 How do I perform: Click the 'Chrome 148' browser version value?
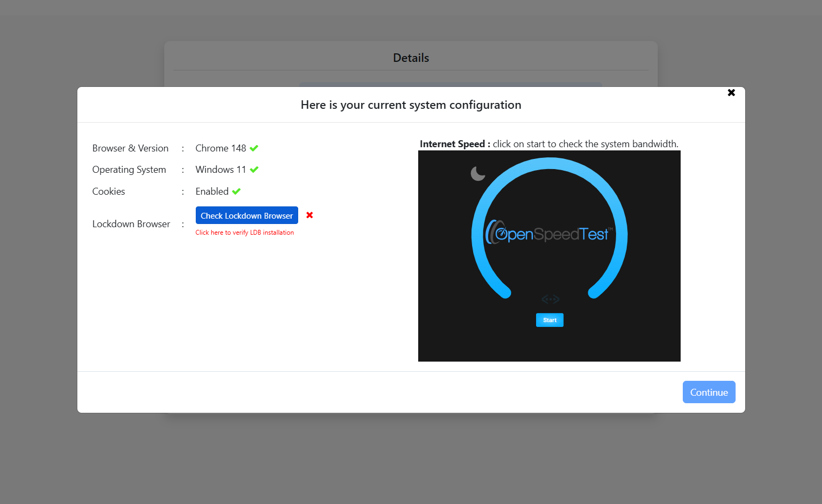(x=221, y=148)
